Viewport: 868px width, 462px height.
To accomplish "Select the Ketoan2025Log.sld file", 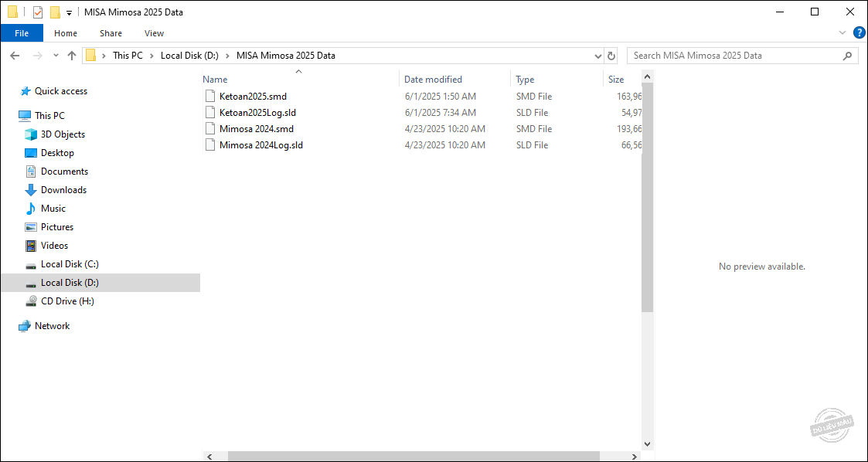I will 257,112.
